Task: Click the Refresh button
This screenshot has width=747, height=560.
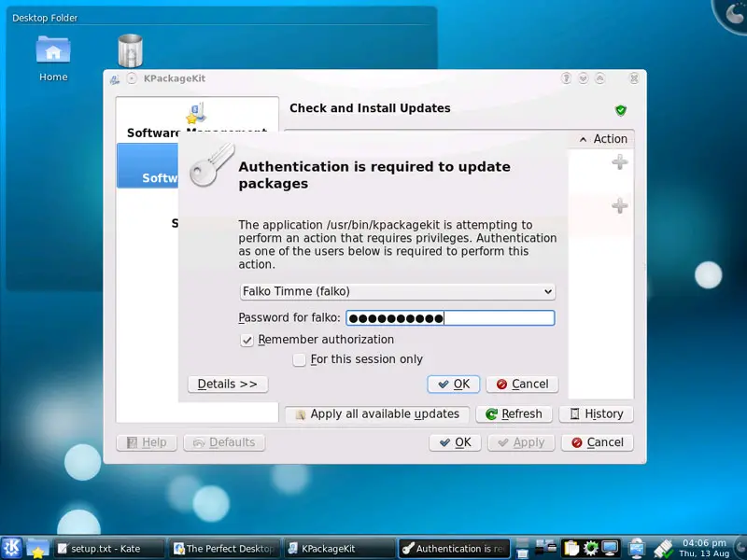Action: [x=514, y=414]
